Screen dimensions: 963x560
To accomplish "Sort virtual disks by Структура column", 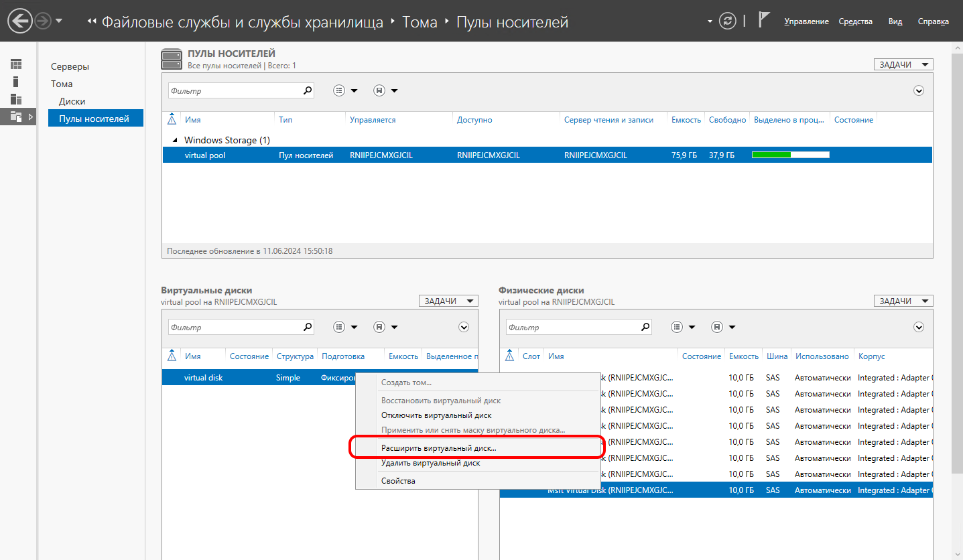I will [295, 356].
